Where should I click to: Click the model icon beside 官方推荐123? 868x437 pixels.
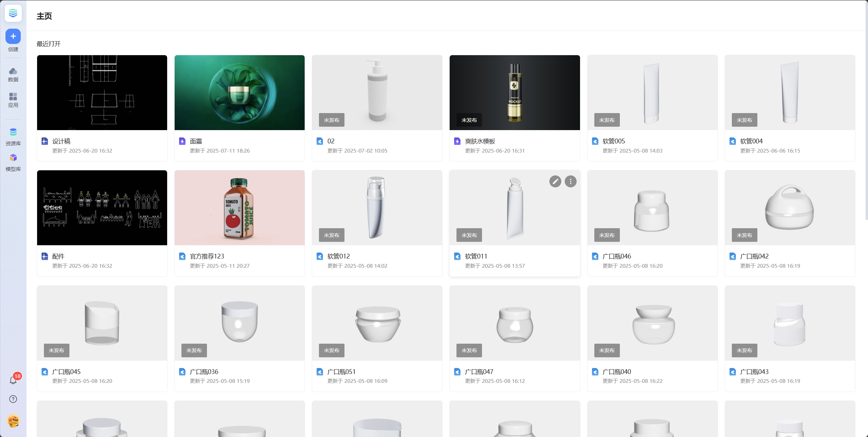coord(182,256)
